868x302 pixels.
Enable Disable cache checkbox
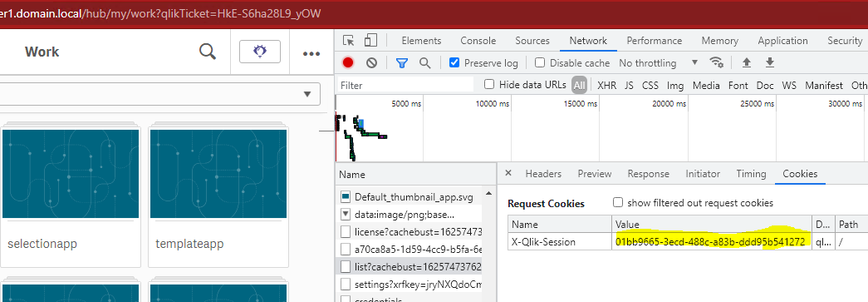(540, 62)
